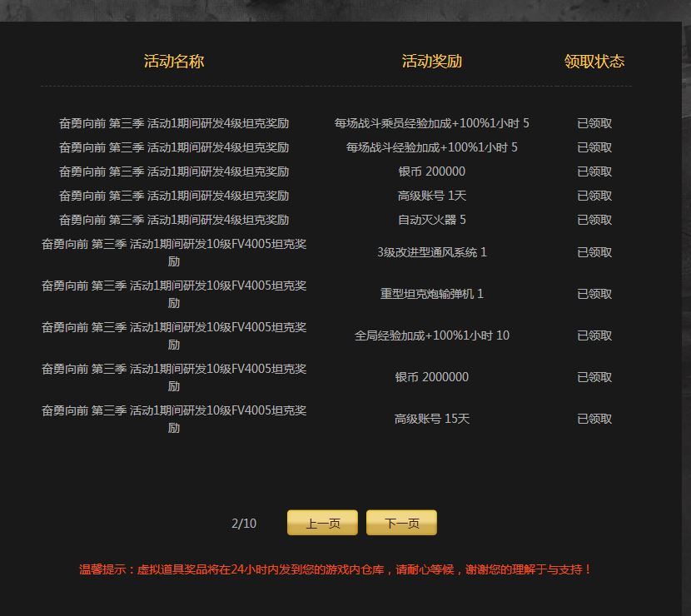Select reward 每场战斗经验加成+100%1小时 5
The height and width of the screenshot is (616, 691).
[x=431, y=147]
